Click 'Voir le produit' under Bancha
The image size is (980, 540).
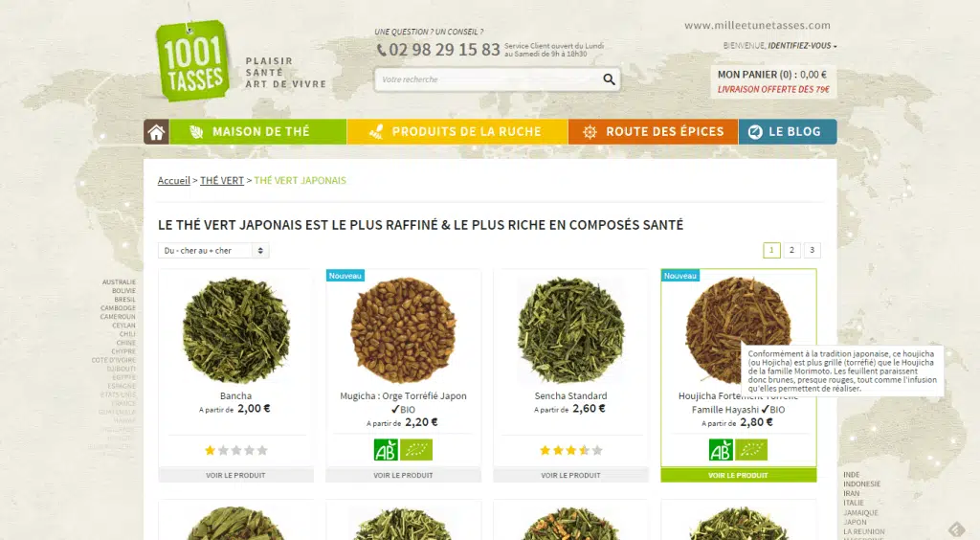tap(236, 475)
